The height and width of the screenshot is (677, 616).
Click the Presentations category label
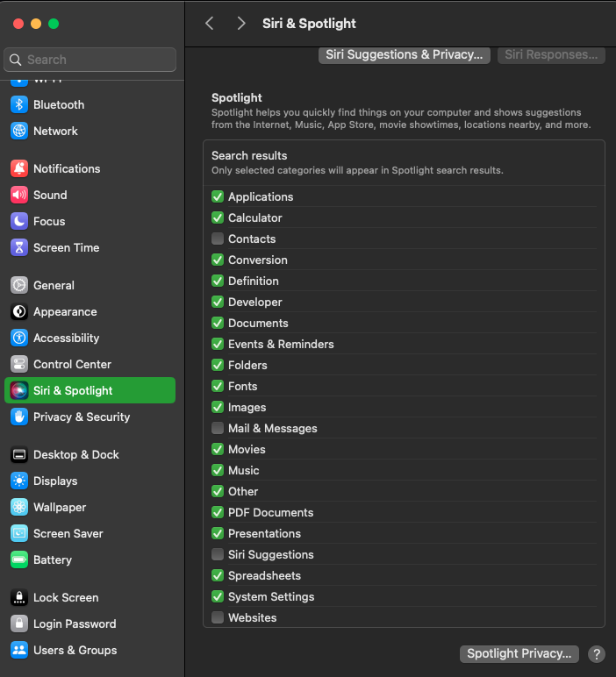(x=264, y=533)
